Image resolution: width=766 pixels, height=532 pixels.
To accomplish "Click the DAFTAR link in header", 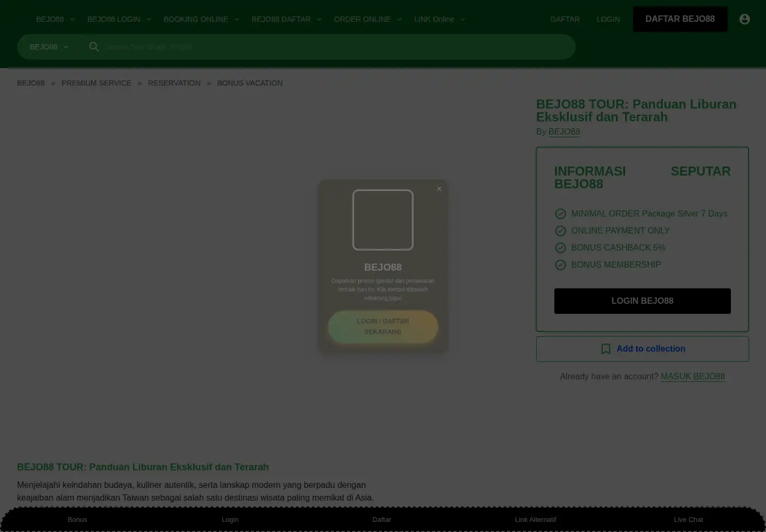I will pos(565,19).
